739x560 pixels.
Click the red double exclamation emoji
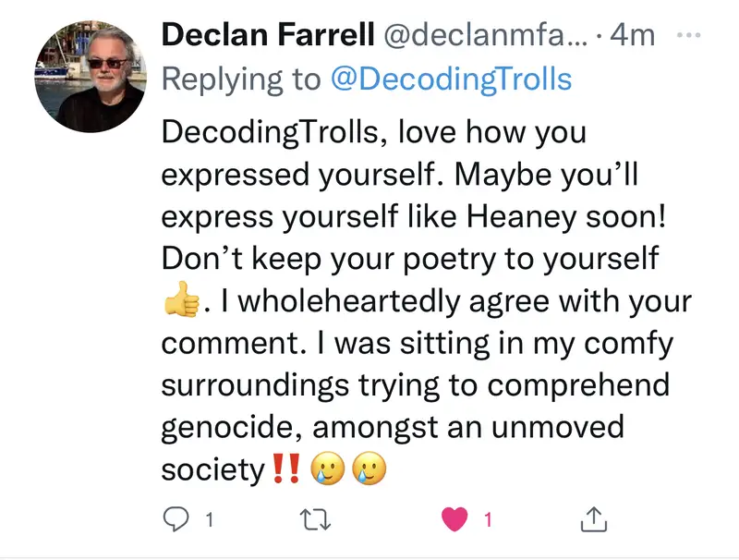[x=287, y=469]
